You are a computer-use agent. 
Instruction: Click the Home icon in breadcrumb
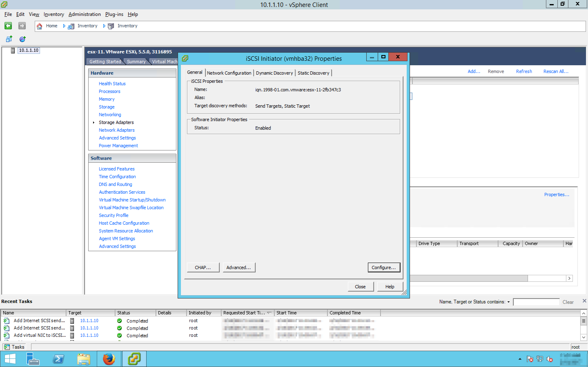pos(39,26)
